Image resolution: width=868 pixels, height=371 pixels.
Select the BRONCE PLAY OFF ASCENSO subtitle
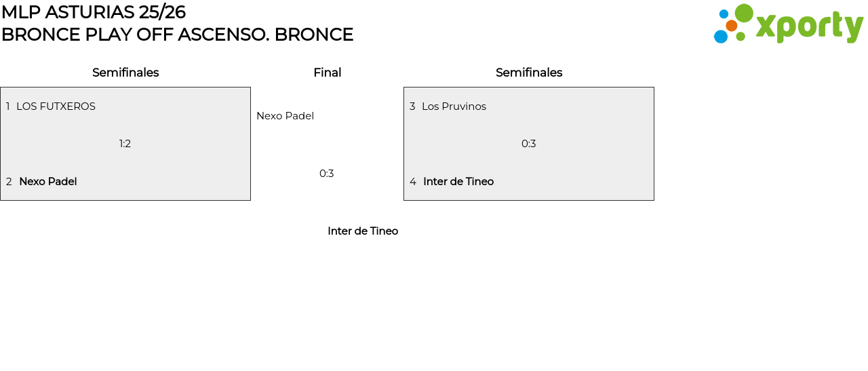[177, 35]
